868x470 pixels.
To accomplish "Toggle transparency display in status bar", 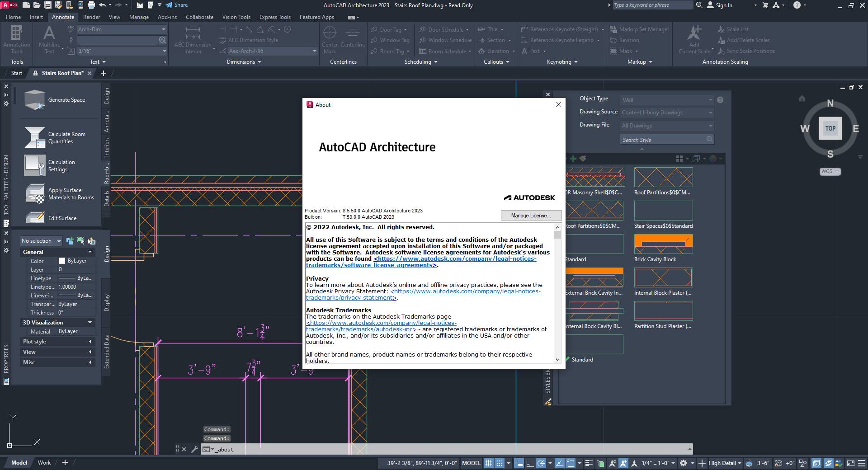I will tap(600, 463).
